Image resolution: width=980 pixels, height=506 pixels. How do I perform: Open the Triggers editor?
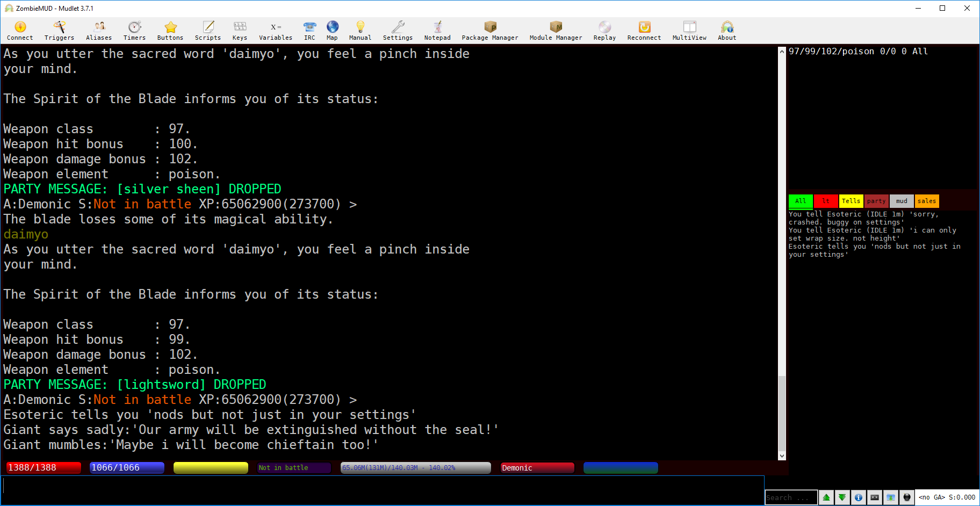coord(59,31)
